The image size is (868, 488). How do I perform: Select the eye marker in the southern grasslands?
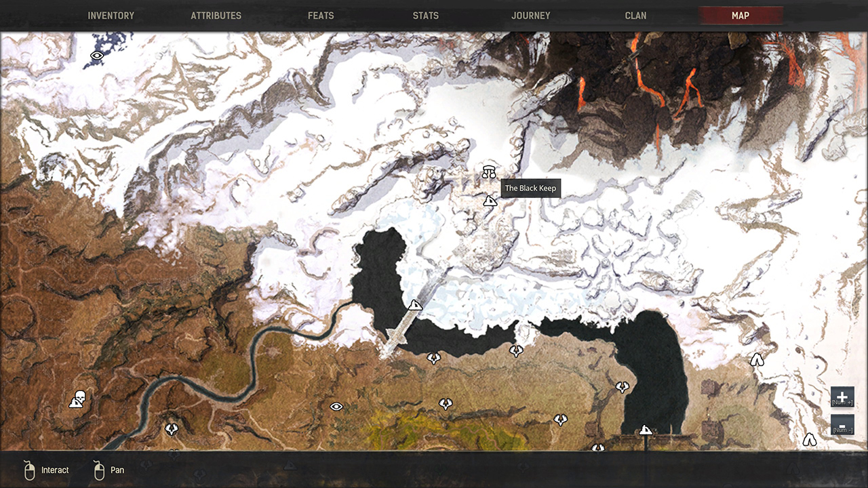click(336, 407)
